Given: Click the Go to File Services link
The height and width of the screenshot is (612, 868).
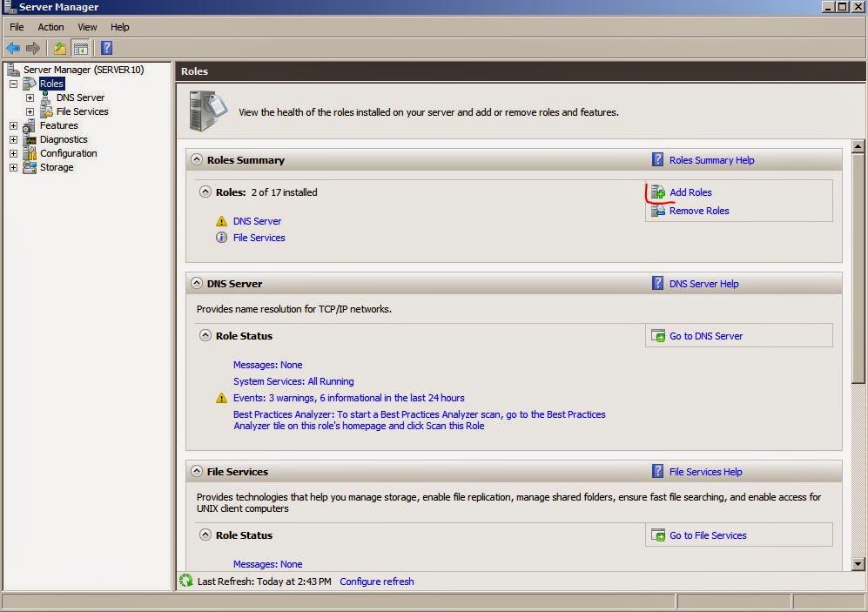Looking at the screenshot, I should 708,535.
